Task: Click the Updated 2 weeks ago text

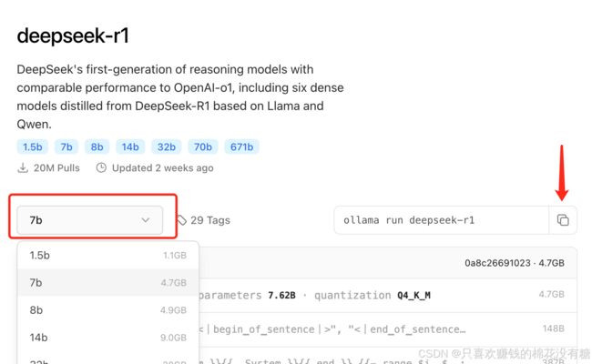Action: click(x=163, y=167)
